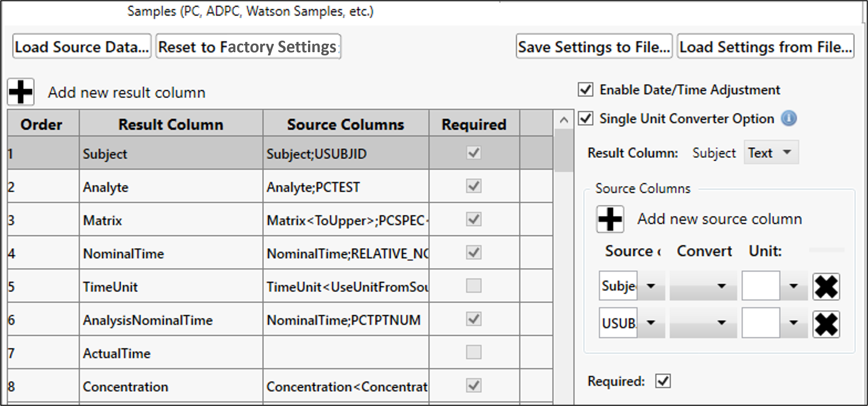This screenshot has width=868, height=406.
Task: Toggle the Required checkbox in the right panel
Action: 663,381
